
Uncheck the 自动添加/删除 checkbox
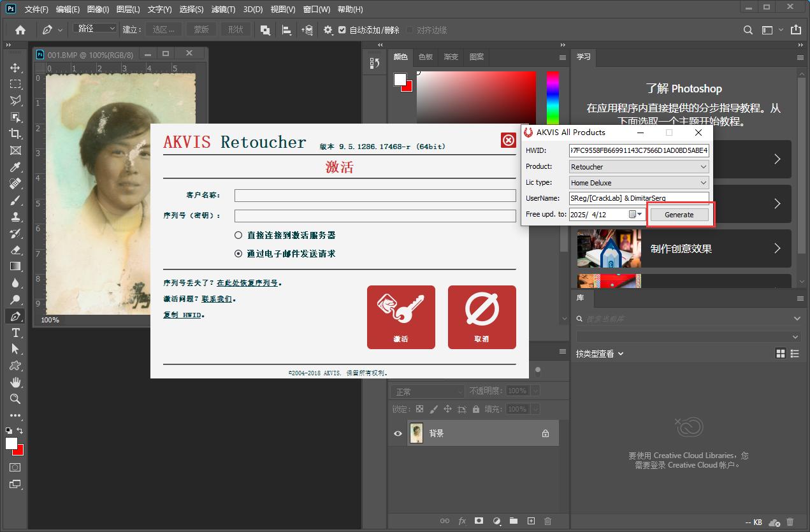[342, 30]
